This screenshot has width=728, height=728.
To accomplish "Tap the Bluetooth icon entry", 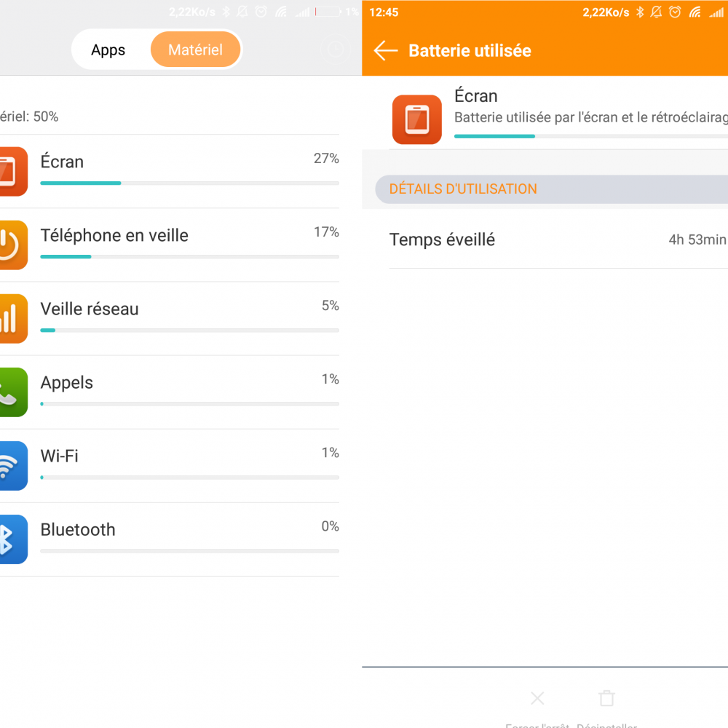I will (x=13, y=539).
